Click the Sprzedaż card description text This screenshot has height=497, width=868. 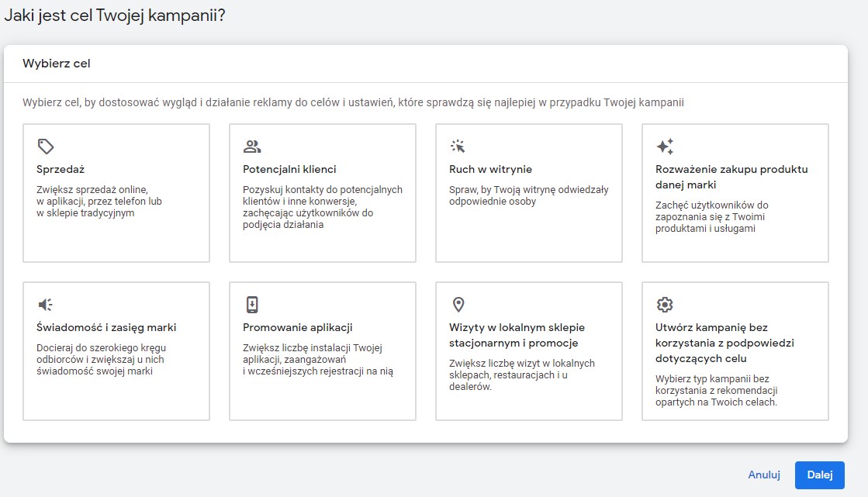coord(99,202)
